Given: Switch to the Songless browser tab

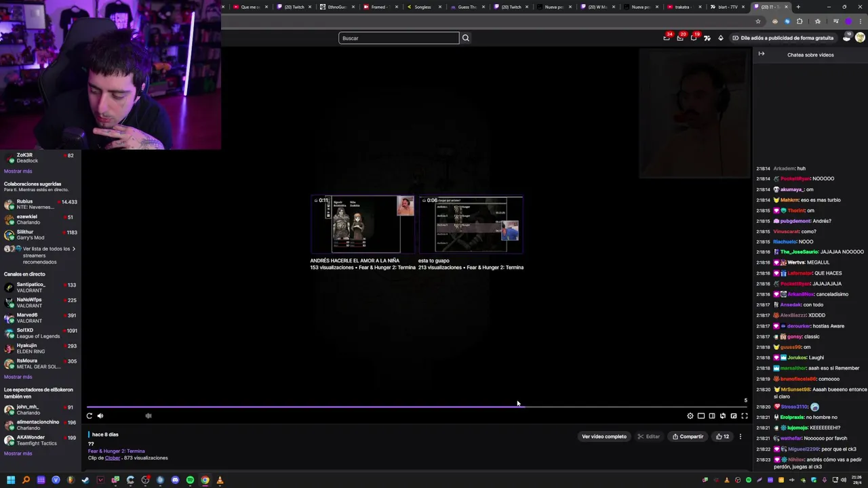Looking at the screenshot, I should click(422, 7).
